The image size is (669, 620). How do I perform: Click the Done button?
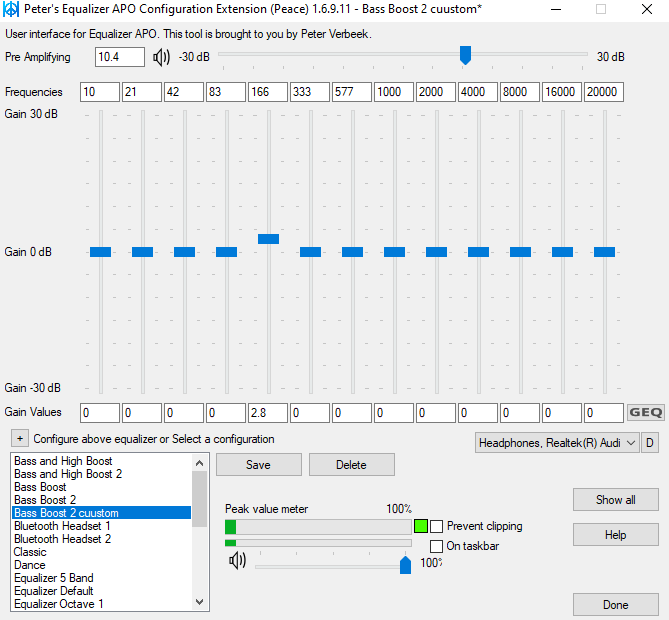616,605
